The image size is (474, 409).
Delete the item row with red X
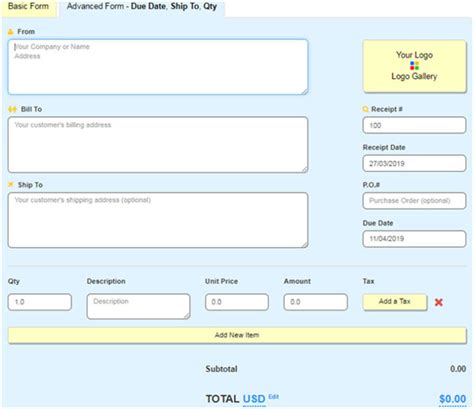point(439,302)
